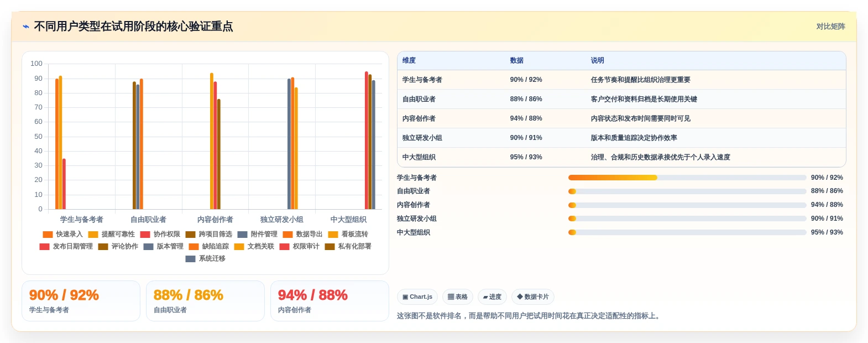Toggle the 跨项目筛选 legend entry
Screen dimensions: 868x343
[208, 235]
